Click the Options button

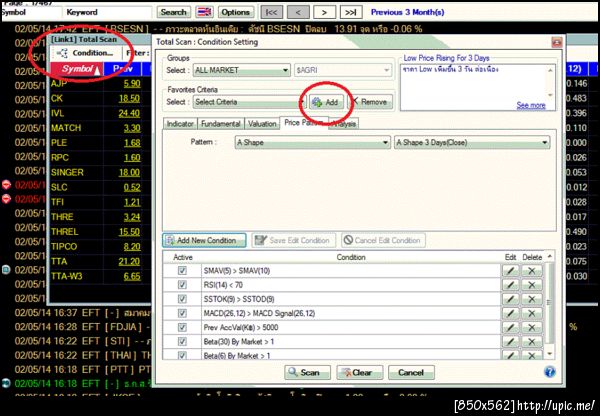(x=236, y=12)
